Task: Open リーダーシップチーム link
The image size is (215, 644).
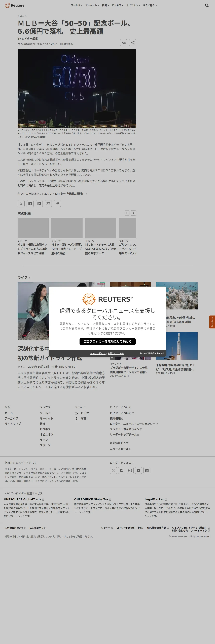Action: [x=125, y=435]
